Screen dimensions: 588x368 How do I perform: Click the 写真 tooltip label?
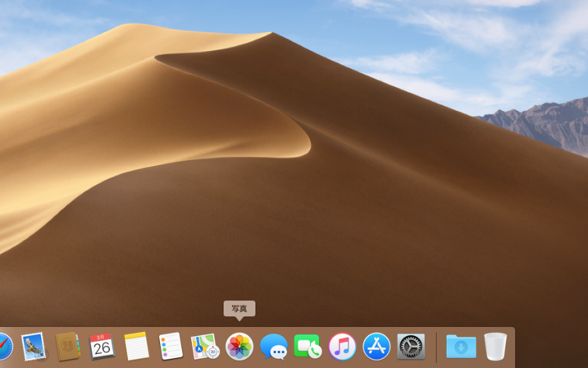[x=239, y=309]
